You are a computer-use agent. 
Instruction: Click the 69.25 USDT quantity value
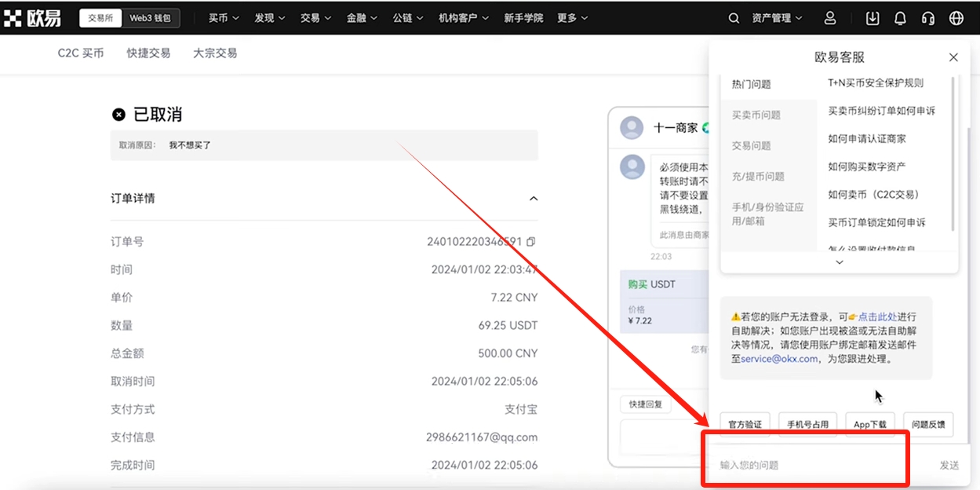pos(506,325)
